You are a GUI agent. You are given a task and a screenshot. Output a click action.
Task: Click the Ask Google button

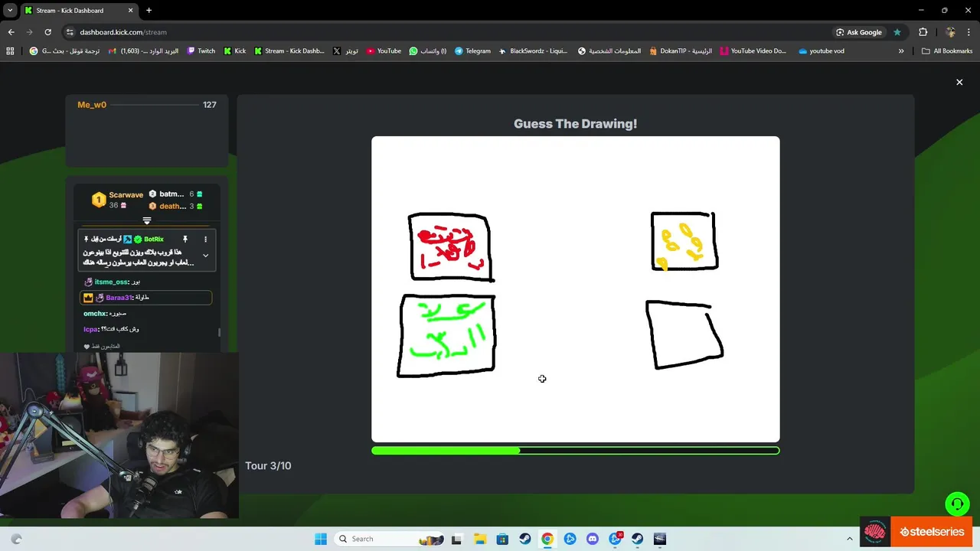(859, 32)
